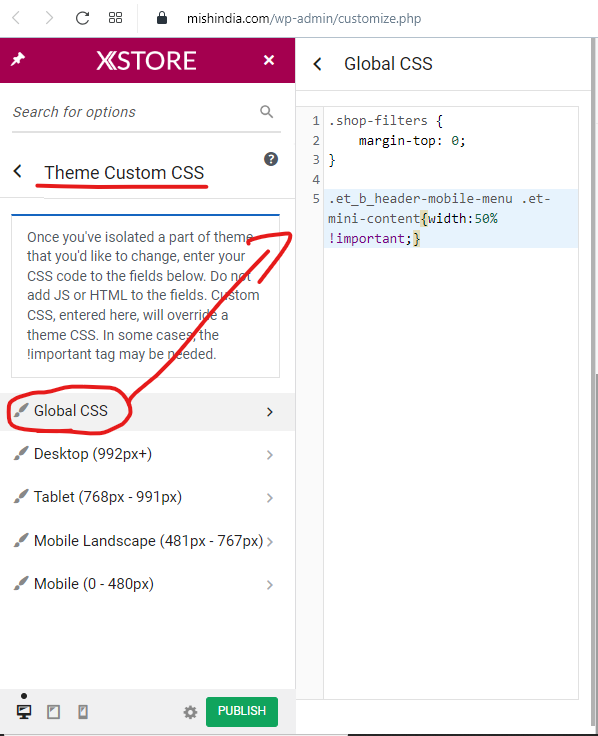Screen dimensions: 598x736
Task: Click code line .shop-filters {
Action: pos(385,121)
